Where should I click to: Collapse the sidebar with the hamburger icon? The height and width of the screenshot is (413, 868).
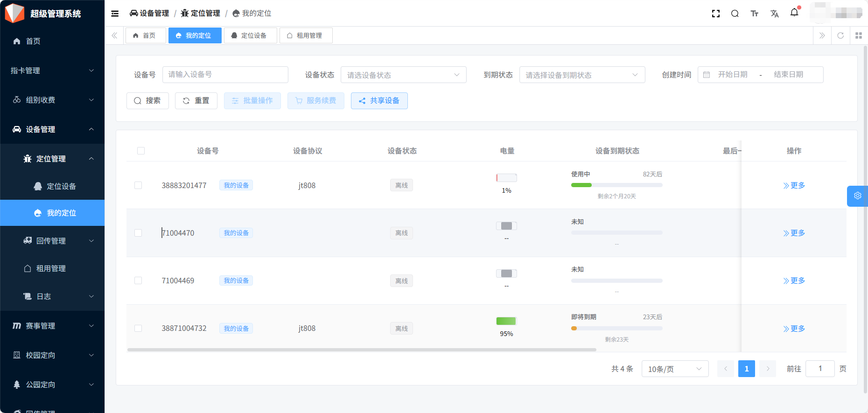[115, 14]
